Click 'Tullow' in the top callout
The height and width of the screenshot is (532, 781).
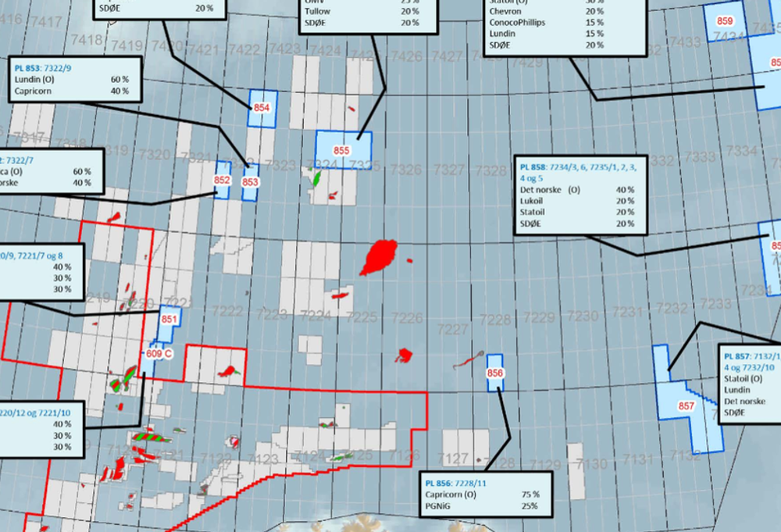pyautogui.click(x=317, y=11)
